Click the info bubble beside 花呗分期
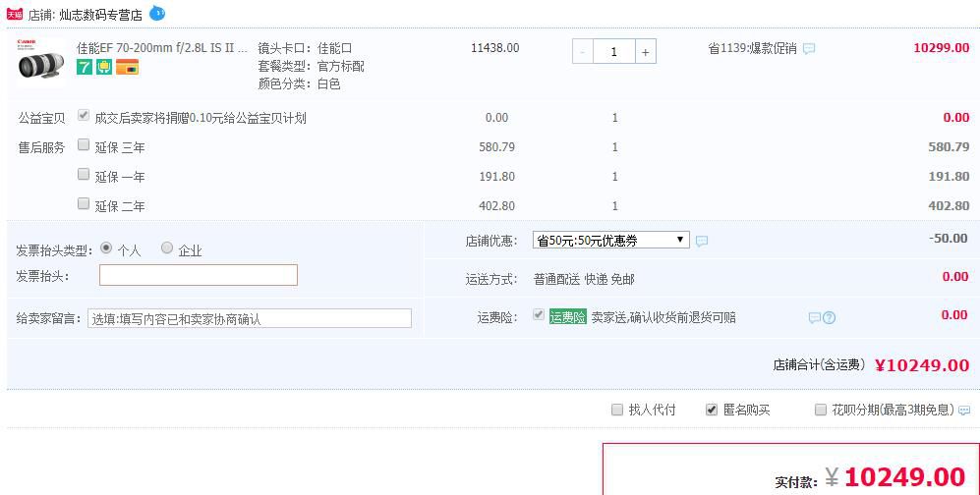The height and width of the screenshot is (495, 980). 964,411
